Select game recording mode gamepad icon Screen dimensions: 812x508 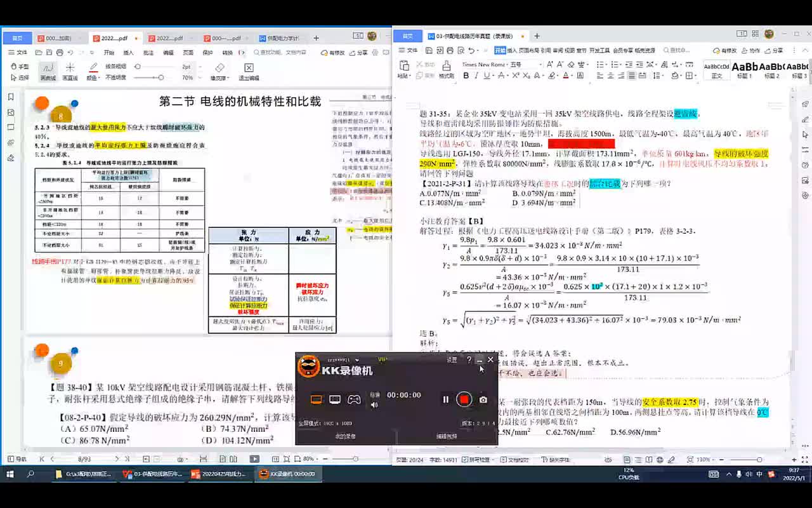point(354,399)
